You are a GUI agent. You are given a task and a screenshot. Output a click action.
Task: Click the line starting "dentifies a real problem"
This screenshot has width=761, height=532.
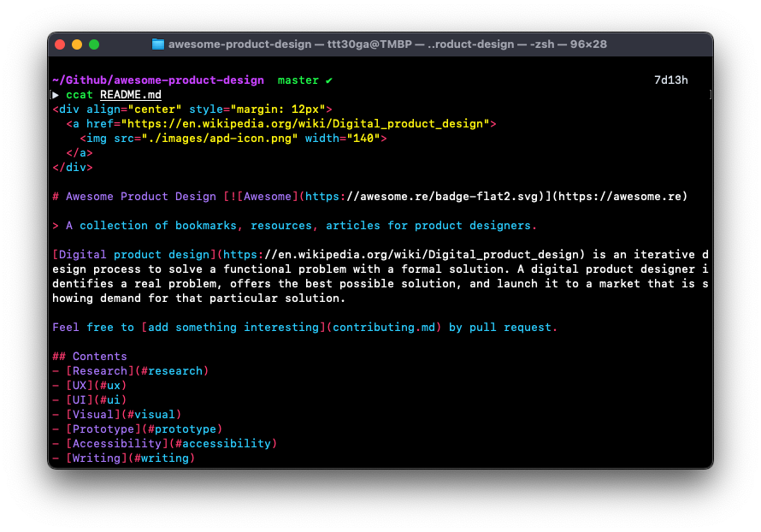click(380, 284)
